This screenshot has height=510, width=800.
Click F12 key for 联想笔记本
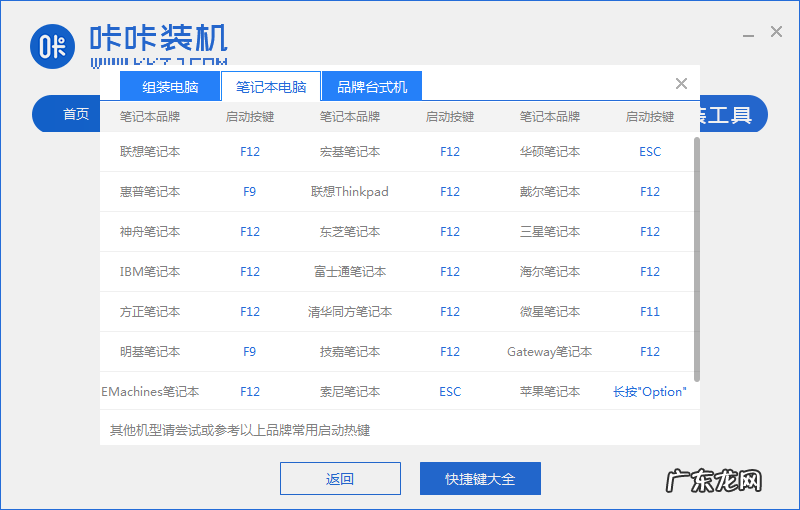[250, 151]
